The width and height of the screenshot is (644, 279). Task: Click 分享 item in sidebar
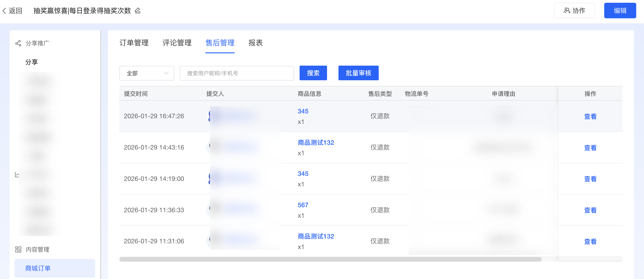click(32, 62)
